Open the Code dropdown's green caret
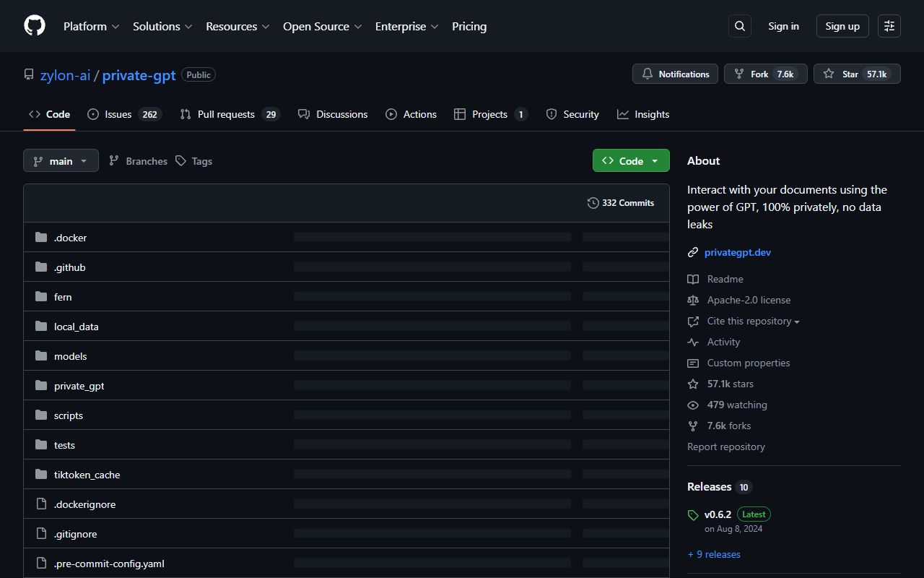Screen dimensions: 924x578 coord(654,160)
